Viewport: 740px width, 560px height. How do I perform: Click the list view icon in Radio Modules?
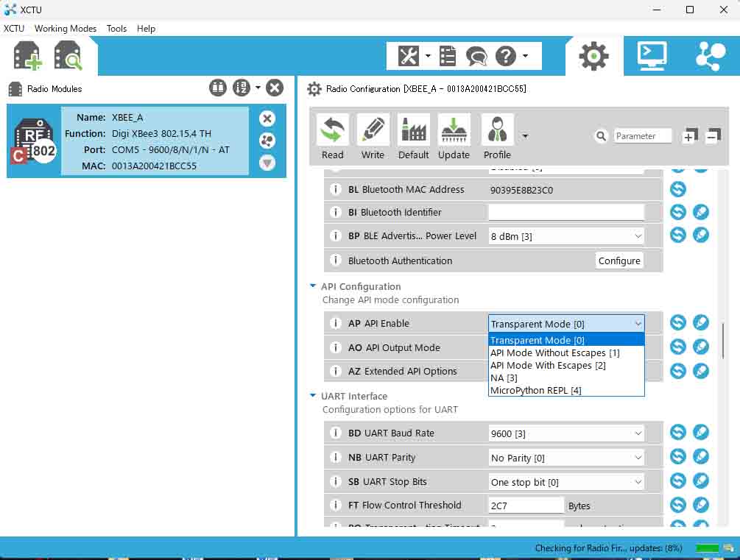(x=217, y=88)
